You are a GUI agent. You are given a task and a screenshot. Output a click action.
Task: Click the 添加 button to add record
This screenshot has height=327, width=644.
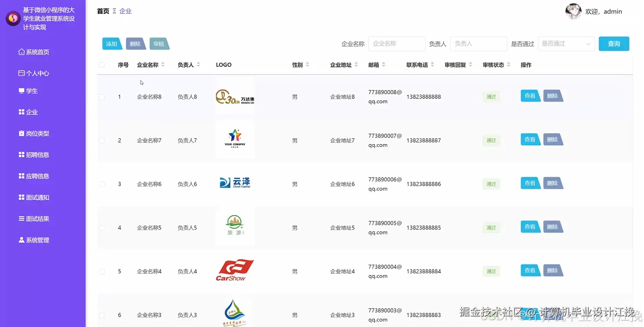111,44
